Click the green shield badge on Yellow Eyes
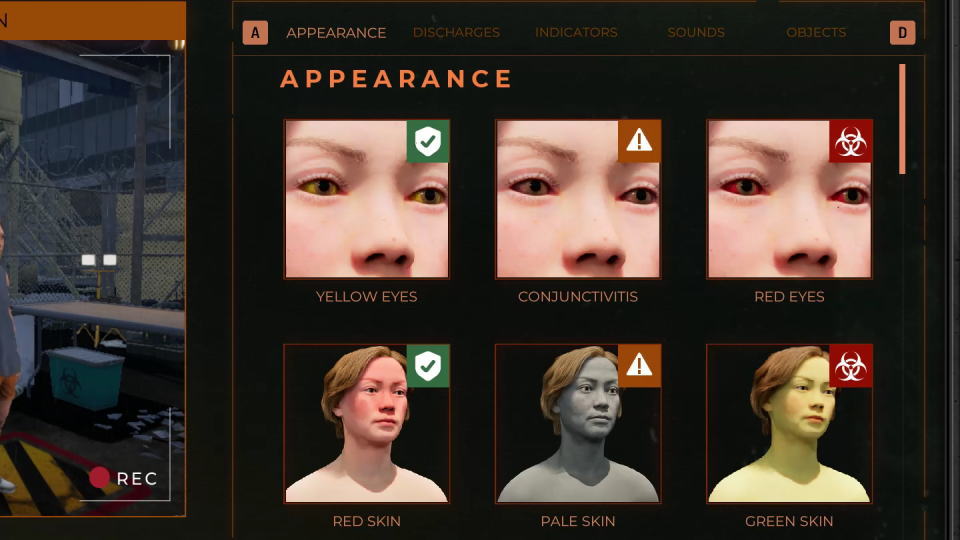960x540 pixels. tap(428, 141)
